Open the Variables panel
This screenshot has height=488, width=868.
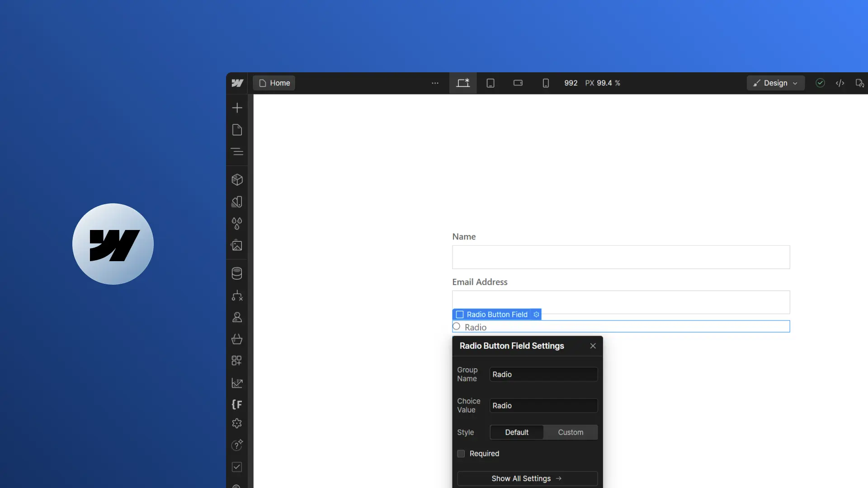click(237, 202)
